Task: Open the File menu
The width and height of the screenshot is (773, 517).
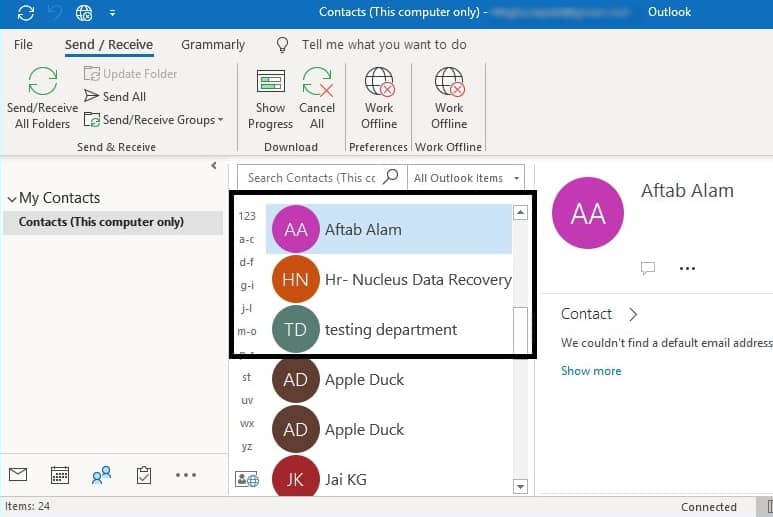Action: coord(23,44)
